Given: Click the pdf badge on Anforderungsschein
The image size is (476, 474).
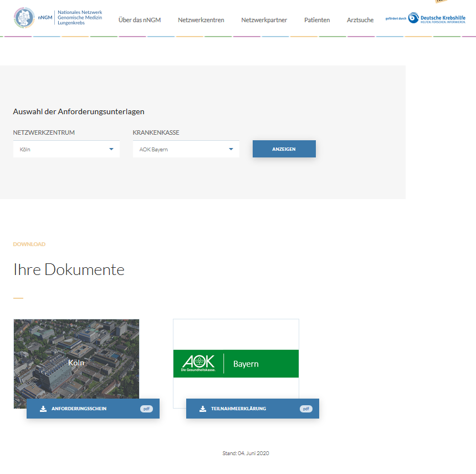Looking at the screenshot, I should coord(146,409).
